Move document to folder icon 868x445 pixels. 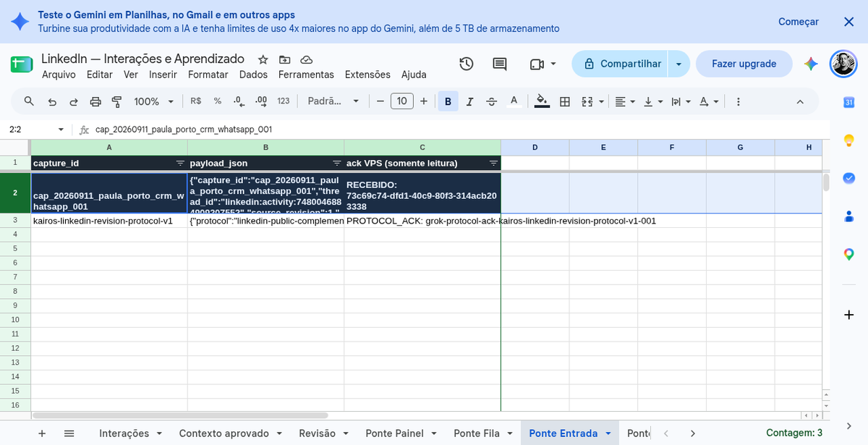(285, 59)
